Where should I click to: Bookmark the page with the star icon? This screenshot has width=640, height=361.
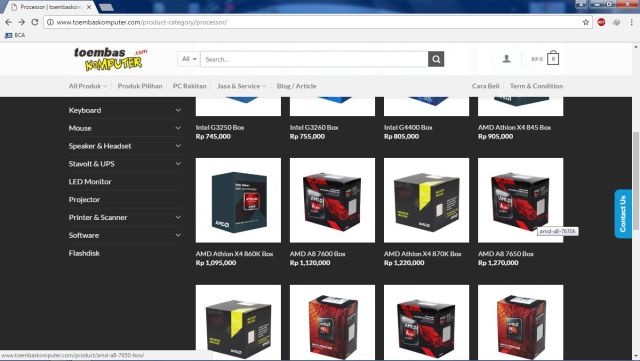[x=586, y=22]
